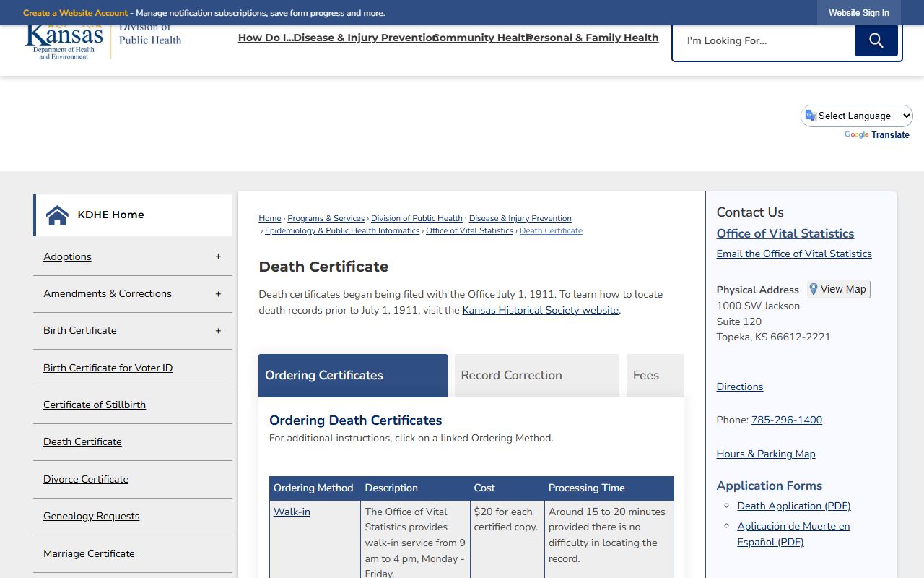The height and width of the screenshot is (578, 924).
Task: Click Division of Public Health breadcrumb
Action: [x=417, y=218]
